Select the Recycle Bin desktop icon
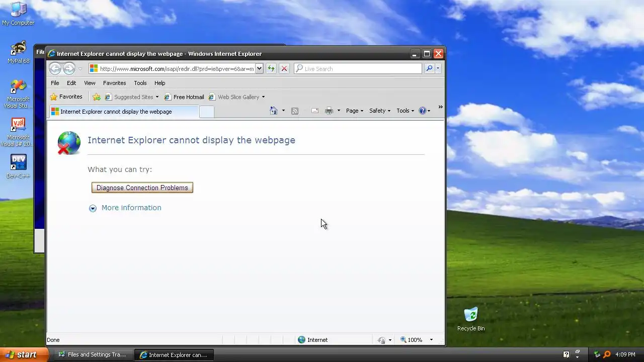Viewport: 644px width, 362px height. 471,319
